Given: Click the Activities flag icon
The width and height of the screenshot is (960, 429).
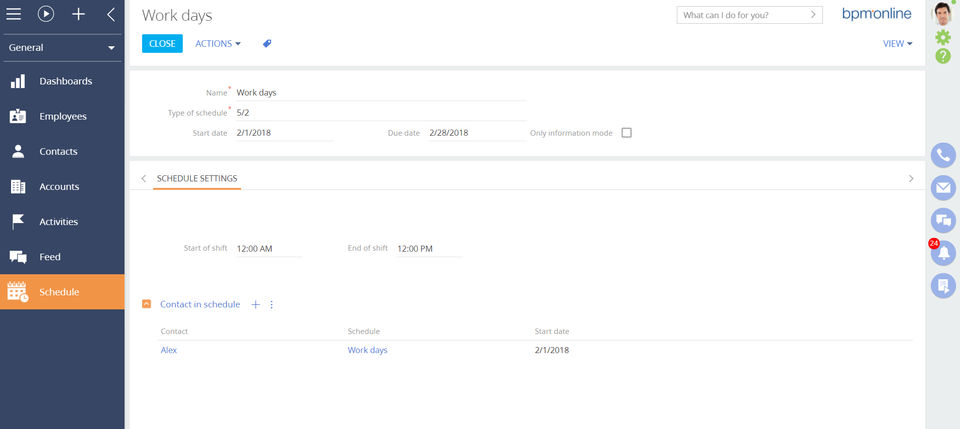Looking at the screenshot, I should 18,222.
